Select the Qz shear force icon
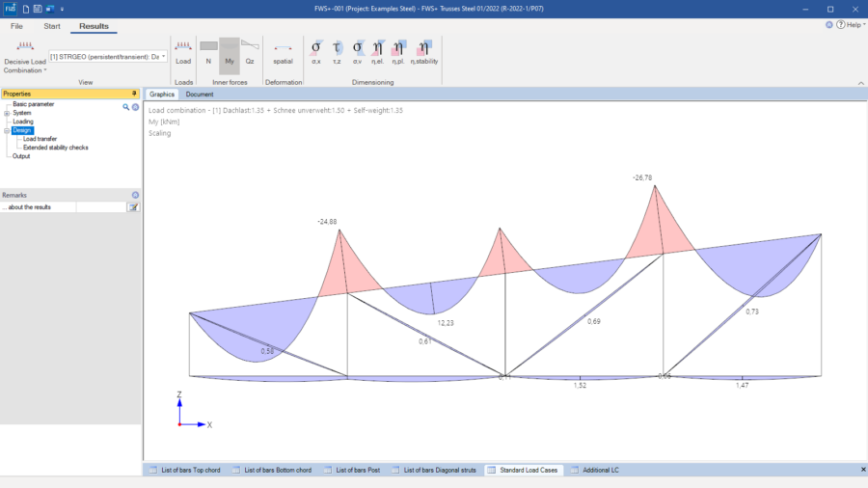The width and height of the screenshot is (868, 488). click(250, 53)
